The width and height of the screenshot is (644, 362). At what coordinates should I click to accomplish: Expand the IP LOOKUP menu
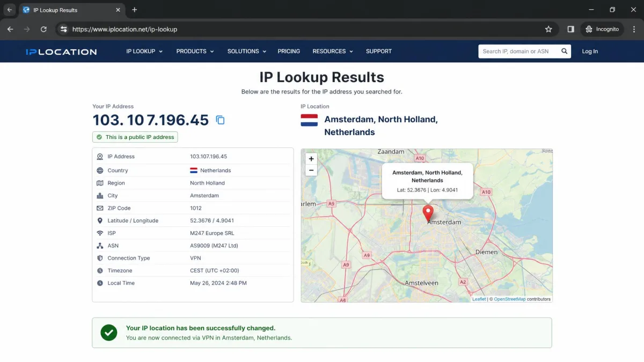point(144,51)
